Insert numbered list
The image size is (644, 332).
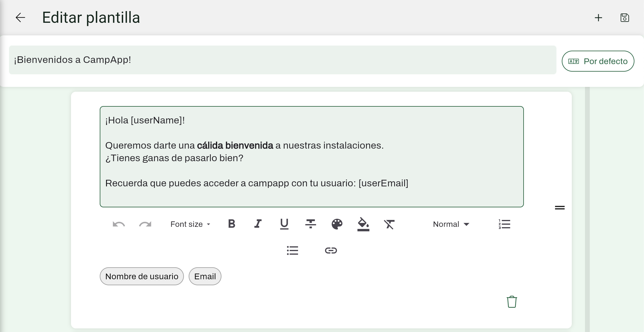coord(504,224)
